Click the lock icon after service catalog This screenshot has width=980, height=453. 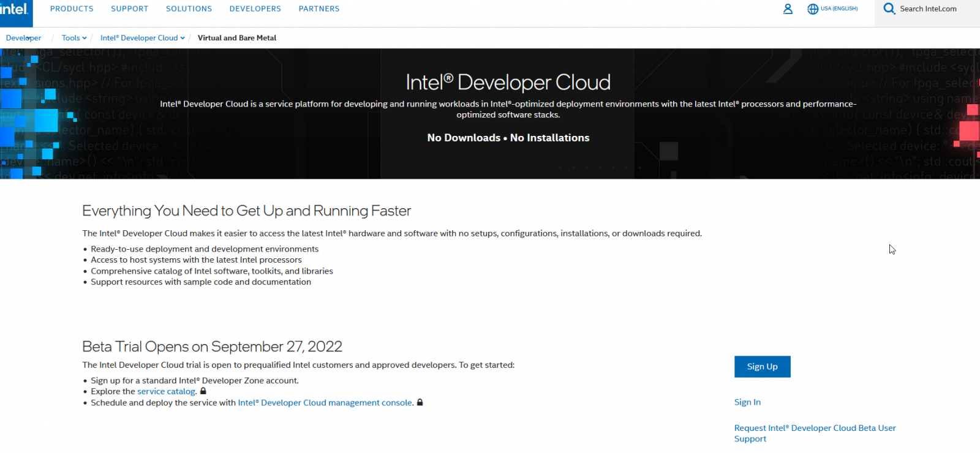click(203, 391)
